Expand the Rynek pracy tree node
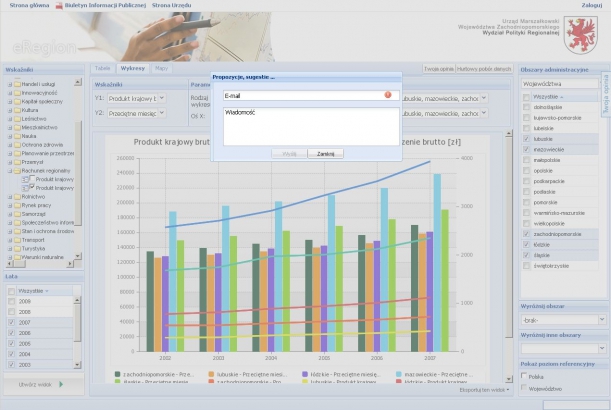 (x=9, y=206)
